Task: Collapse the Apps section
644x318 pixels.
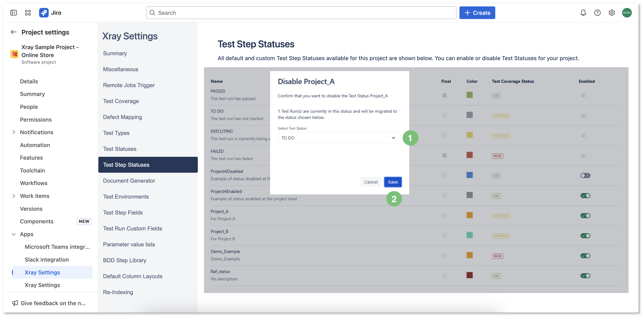Action: tap(13, 234)
